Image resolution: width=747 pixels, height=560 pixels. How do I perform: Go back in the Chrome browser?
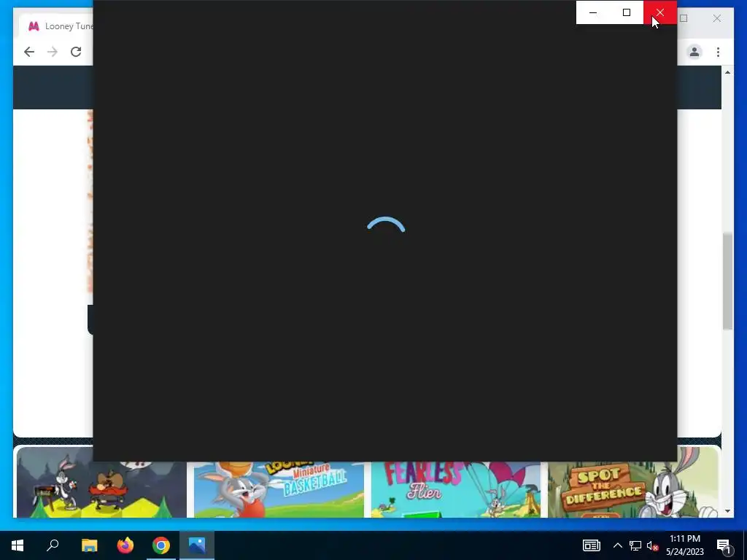click(29, 52)
